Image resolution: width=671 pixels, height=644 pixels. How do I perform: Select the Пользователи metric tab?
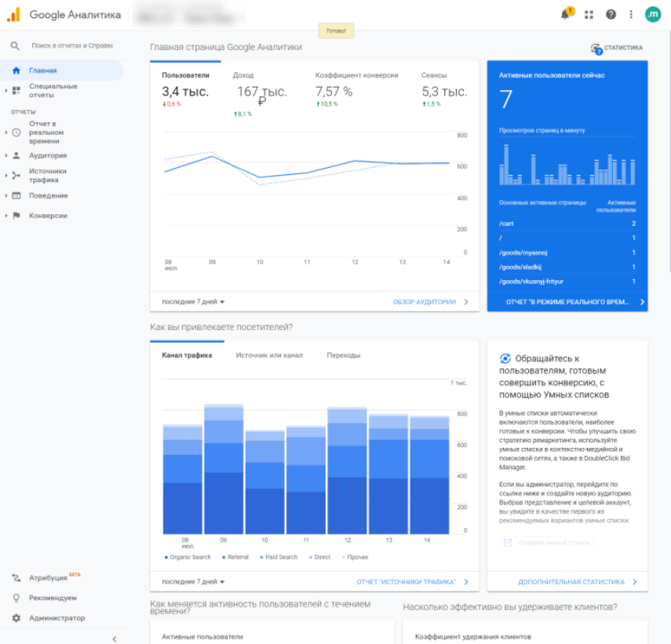coord(185,89)
